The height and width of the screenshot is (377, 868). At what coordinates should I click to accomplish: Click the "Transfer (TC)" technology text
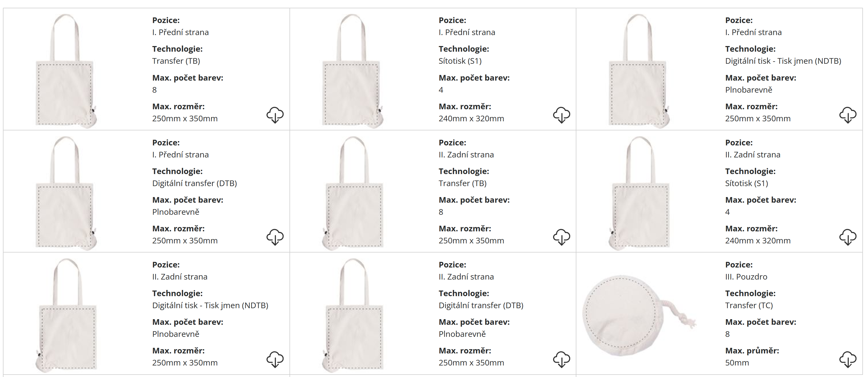tap(749, 305)
